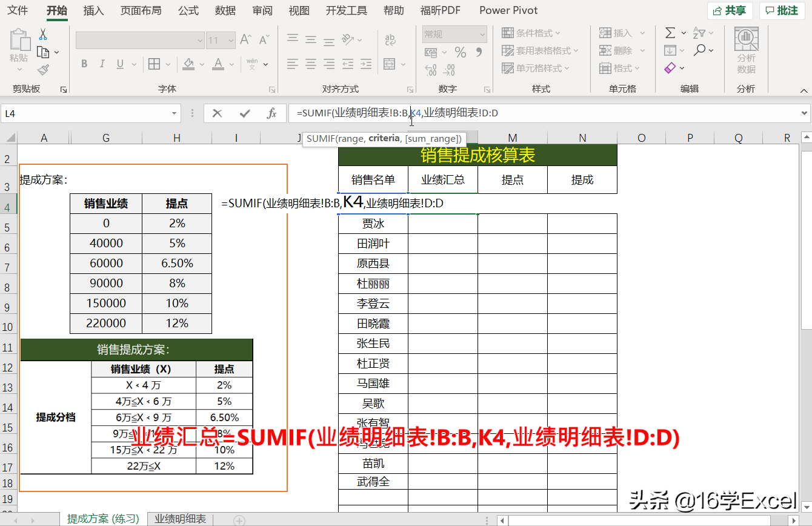
Task: Confirm the formula with the checkmark
Action: tap(245, 113)
